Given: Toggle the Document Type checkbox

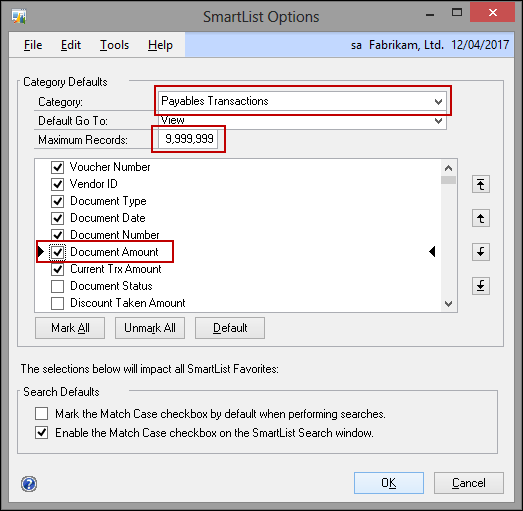Looking at the screenshot, I should tap(57, 201).
